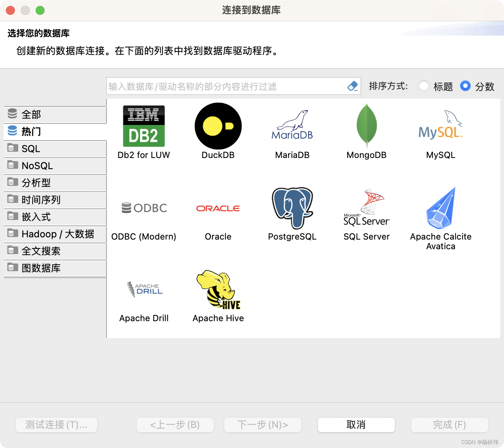This screenshot has width=504, height=448.
Task: Click the 'ODBC (Modern)' caption text
Action: tap(144, 237)
